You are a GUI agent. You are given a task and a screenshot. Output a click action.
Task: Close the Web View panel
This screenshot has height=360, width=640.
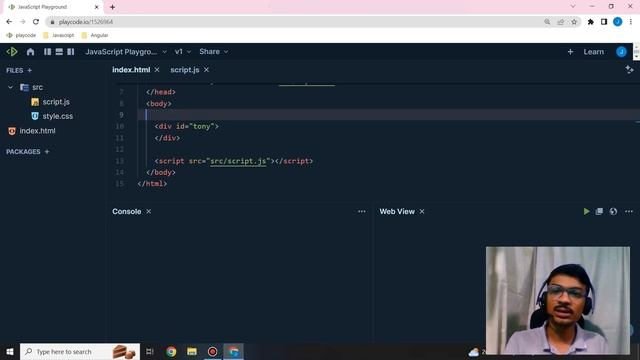[x=422, y=211]
